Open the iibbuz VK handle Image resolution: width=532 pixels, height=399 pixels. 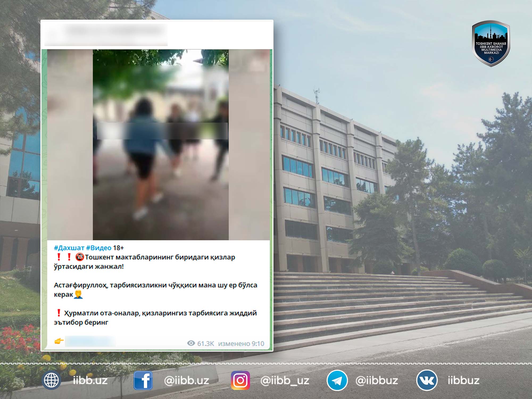click(x=463, y=380)
